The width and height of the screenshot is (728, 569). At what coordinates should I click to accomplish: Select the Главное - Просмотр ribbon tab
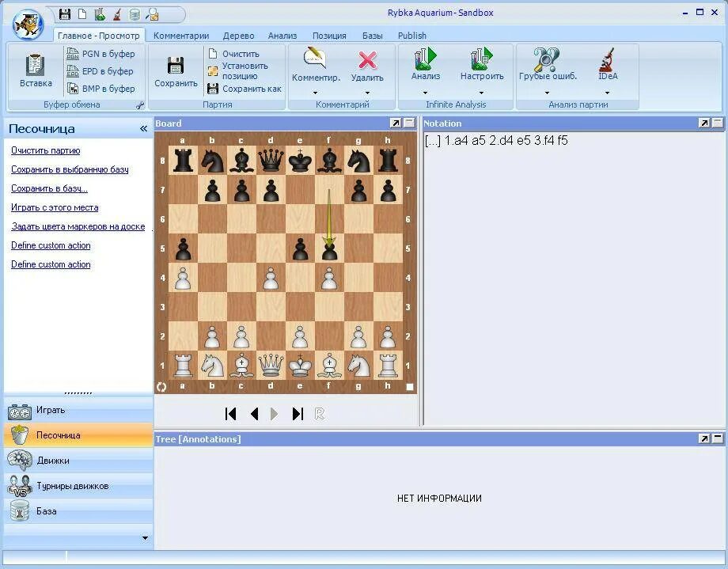pos(99,36)
